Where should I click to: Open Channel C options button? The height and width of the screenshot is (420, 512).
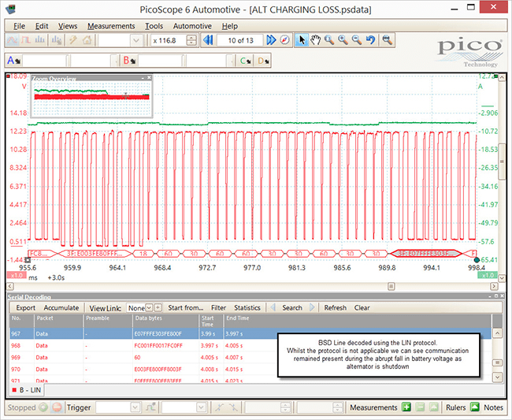tap(245, 61)
